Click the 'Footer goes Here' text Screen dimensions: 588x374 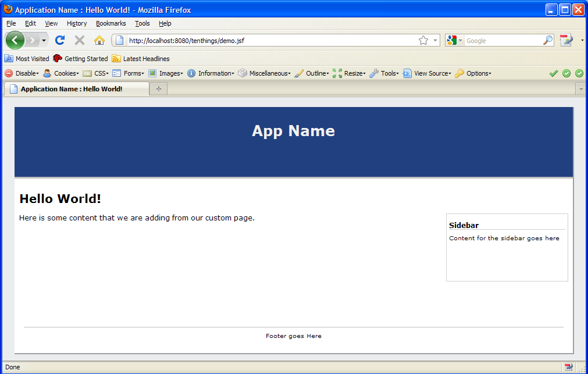click(294, 336)
